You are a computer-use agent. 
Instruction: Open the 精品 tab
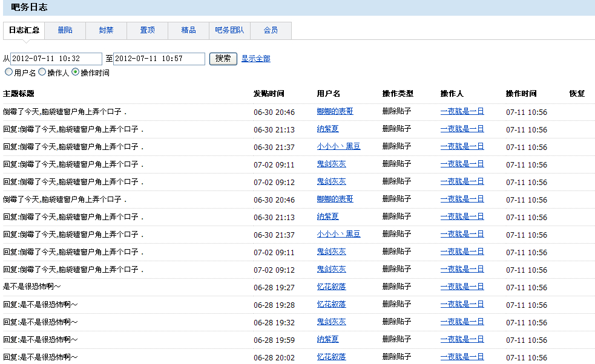pos(188,30)
